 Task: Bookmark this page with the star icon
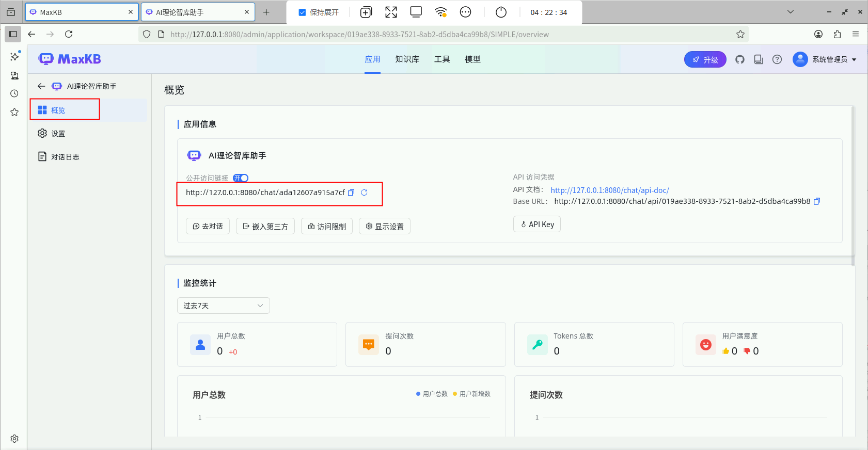point(740,34)
